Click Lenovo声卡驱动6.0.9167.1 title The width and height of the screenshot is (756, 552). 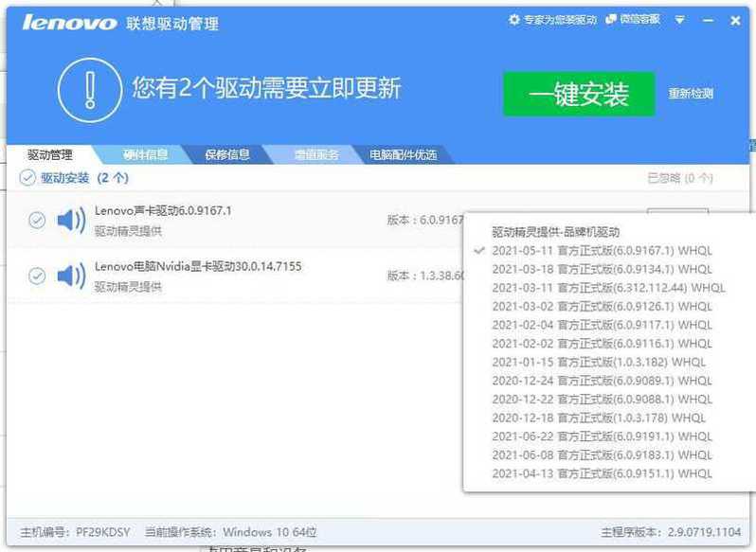point(163,211)
